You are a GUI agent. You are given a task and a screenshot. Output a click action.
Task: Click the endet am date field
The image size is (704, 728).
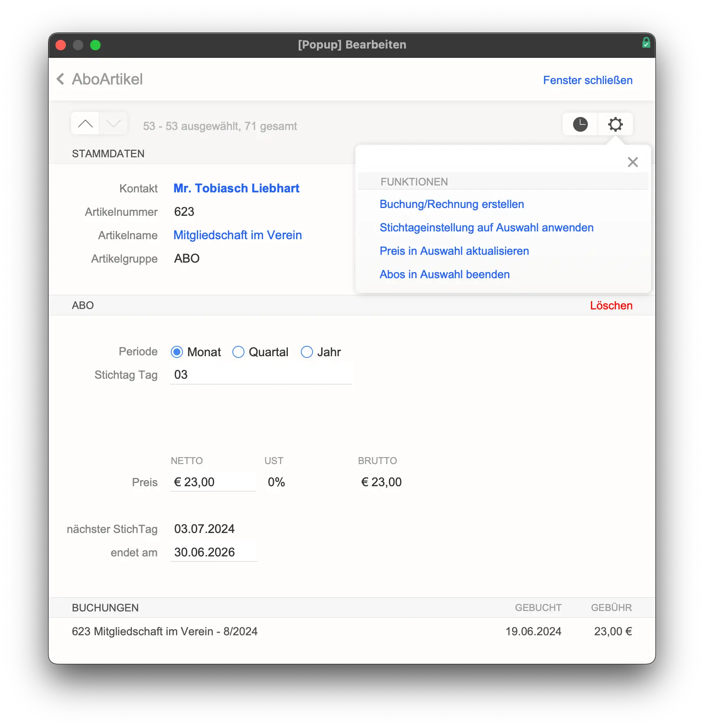(x=213, y=552)
